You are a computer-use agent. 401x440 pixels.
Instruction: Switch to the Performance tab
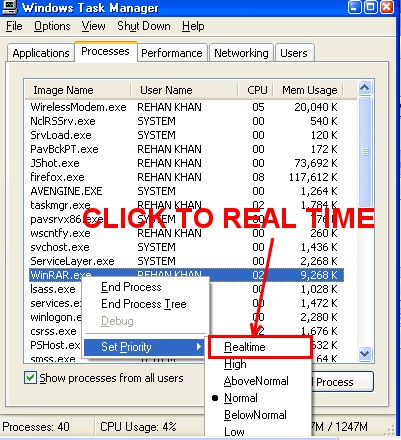click(x=172, y=53)
